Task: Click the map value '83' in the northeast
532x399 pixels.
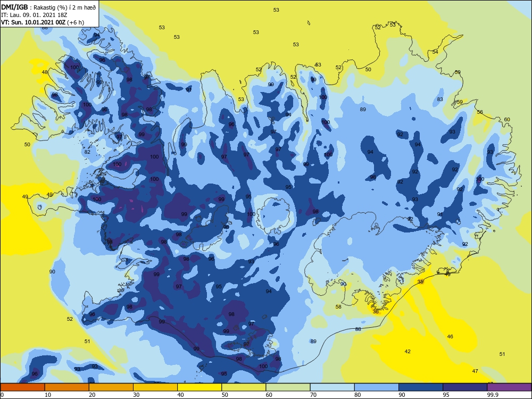Action: (440, 99)
